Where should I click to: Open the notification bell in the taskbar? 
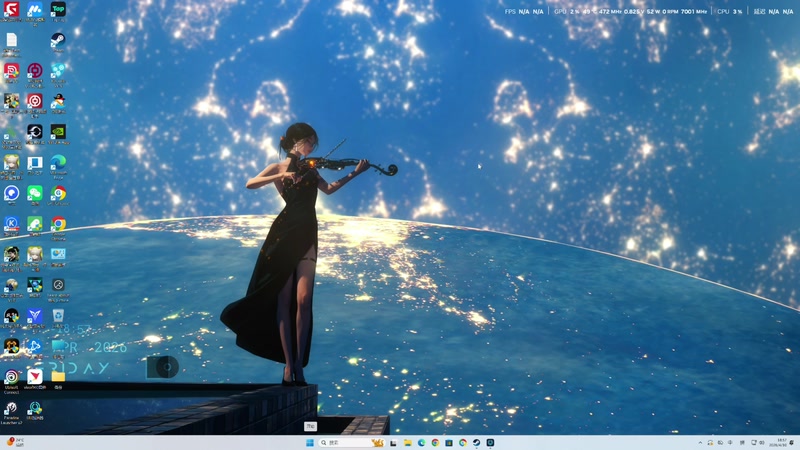792,442
